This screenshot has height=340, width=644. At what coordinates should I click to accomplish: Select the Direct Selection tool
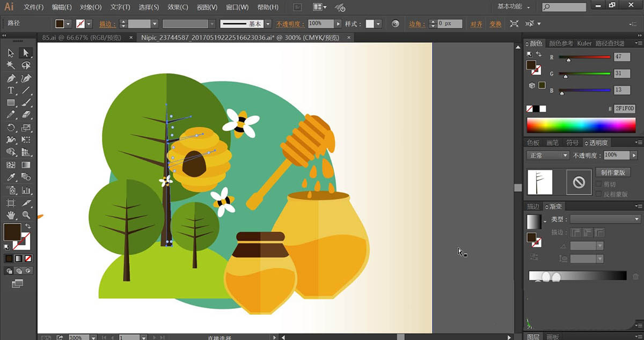coord(25,53)
